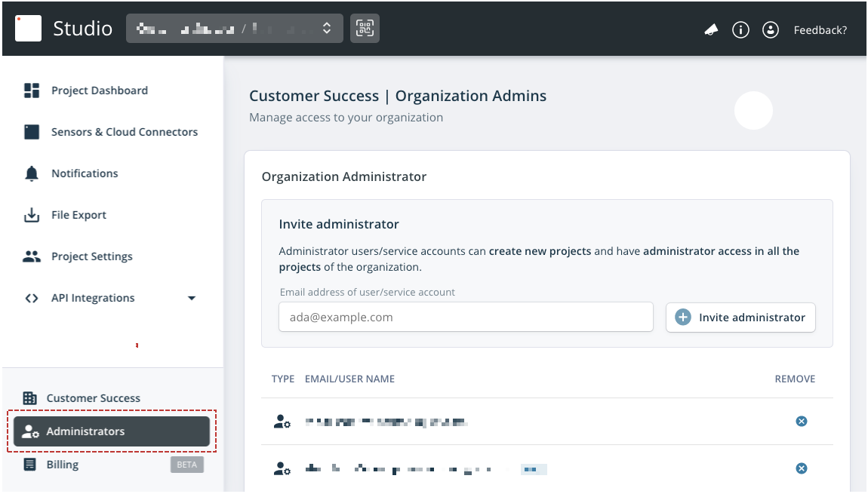
Task: Click the Invite administrator button
Action: (740, 318)
